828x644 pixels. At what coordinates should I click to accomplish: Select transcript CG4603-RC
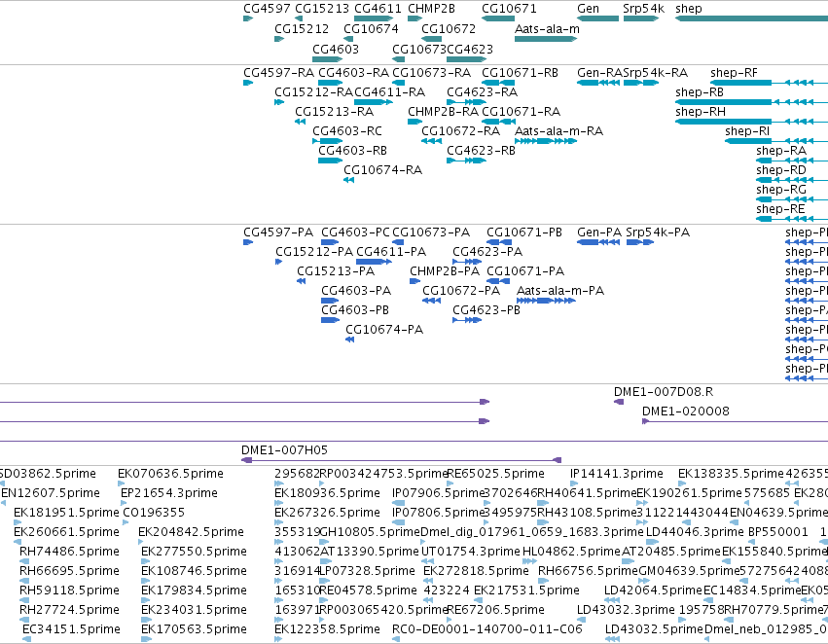(327, 141)
